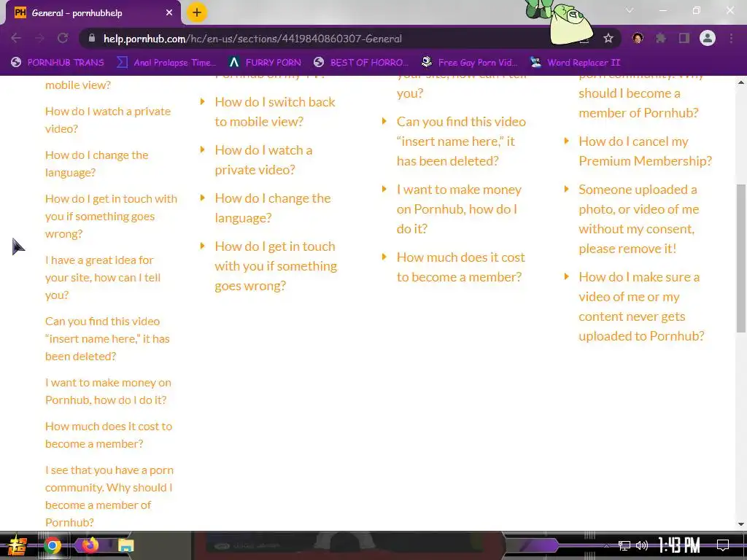This screenshot has width=747, height=560.
Task: Open sidebar link about getting in touch
Action: [x=111, y=216]
